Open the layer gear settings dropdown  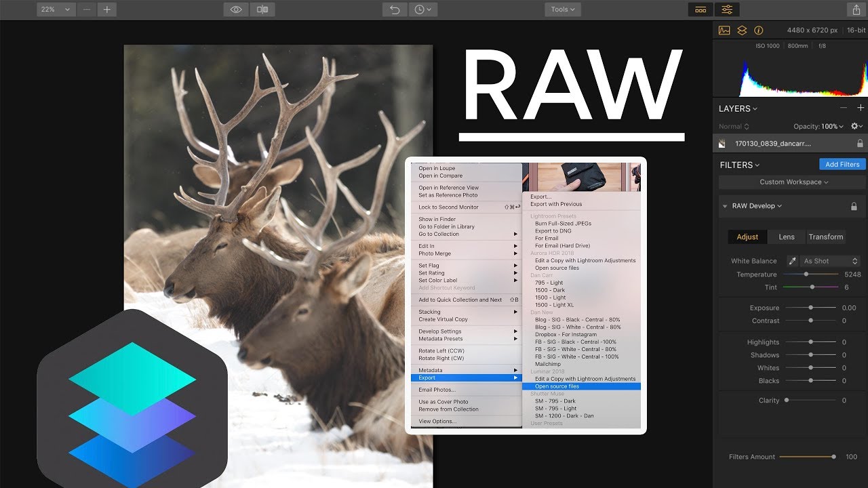click(857, 126)
